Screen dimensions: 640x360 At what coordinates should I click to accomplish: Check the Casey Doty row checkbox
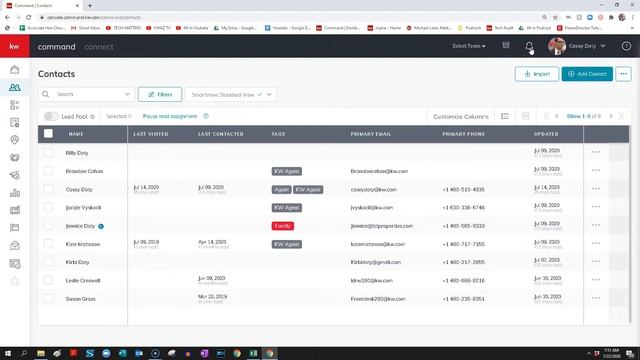click(x=48, y=189)
